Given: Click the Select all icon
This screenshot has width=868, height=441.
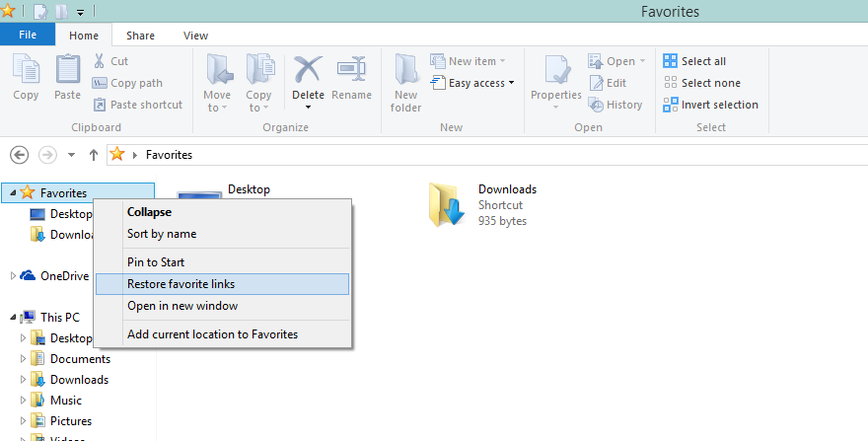Looking at the screenshot, I should pos(671,61).
